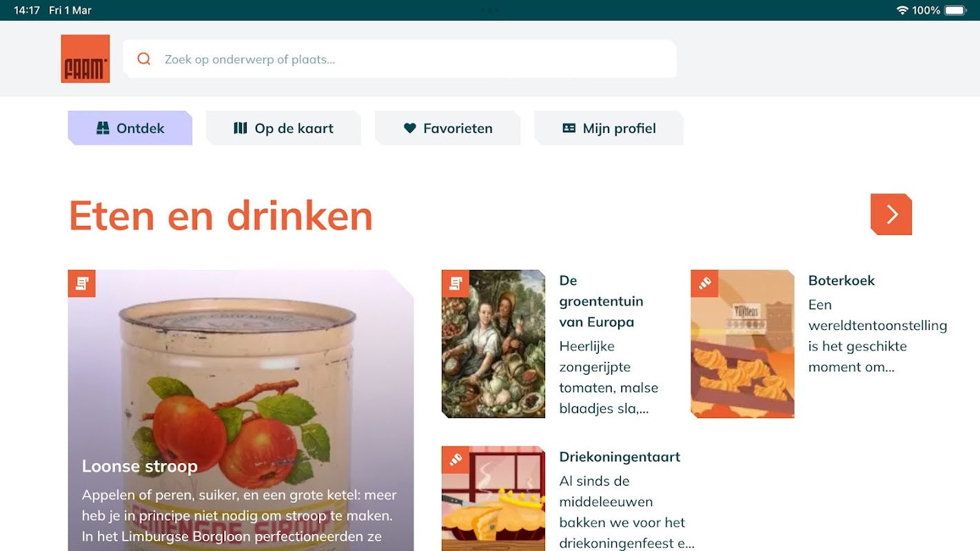The image size is (980, 551).
Task: Select the vegetable market painting thumbnail
Action: [x=493, y=344]
